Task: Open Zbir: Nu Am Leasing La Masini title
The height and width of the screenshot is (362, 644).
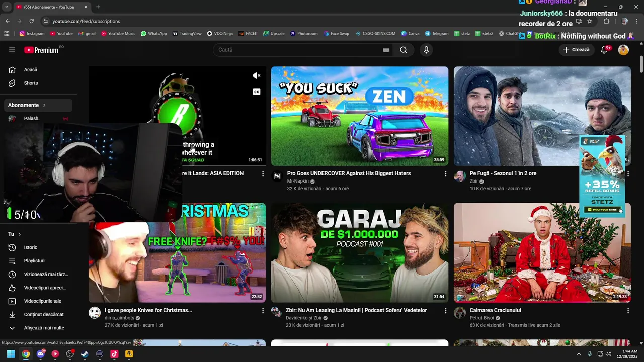Action: (357, 310)
